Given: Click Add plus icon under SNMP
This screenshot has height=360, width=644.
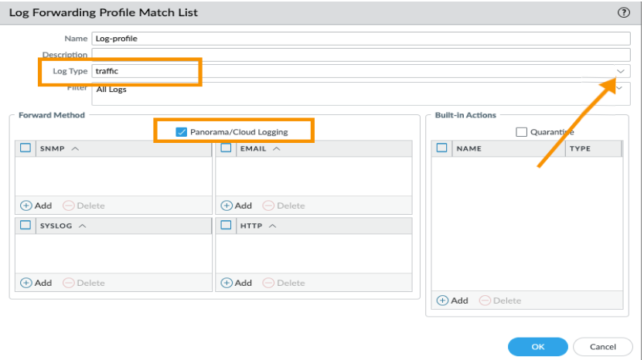Looking at the screenshot, I should click(x=26, y=205).
